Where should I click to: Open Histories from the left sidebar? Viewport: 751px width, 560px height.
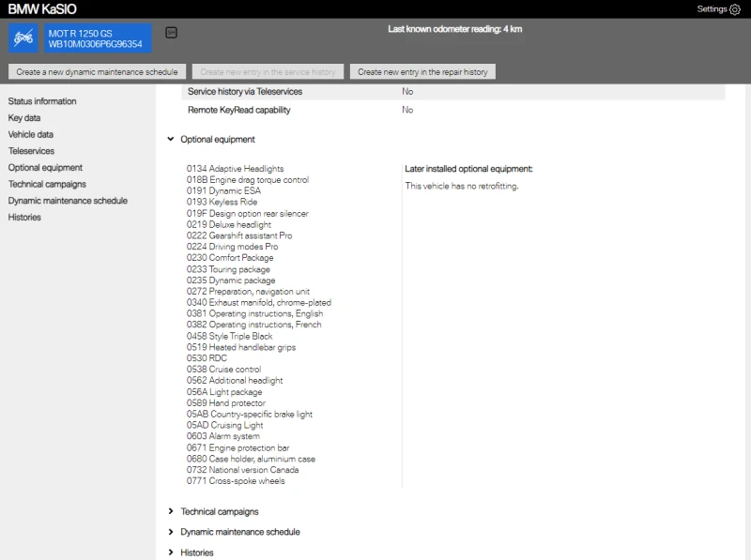pos(24,218)
